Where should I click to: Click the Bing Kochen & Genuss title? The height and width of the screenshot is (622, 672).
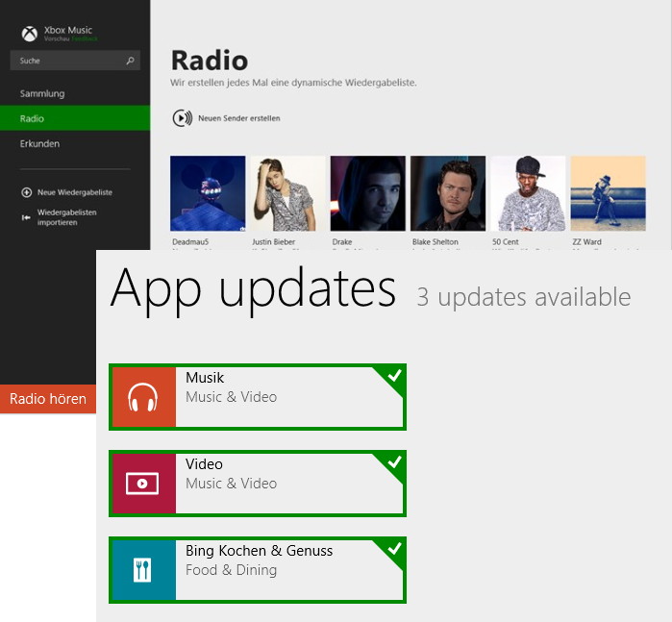coord(259,551)
